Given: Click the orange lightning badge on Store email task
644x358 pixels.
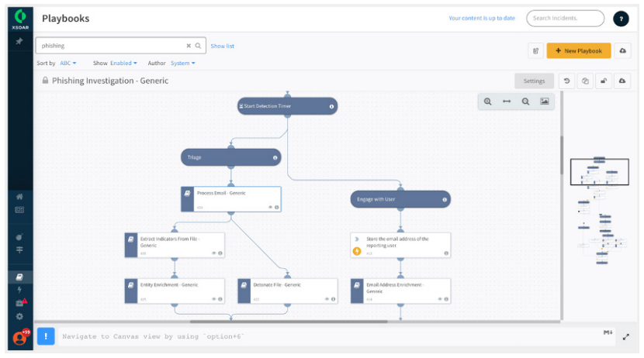Looking at the screenshot, I should coord(357,251).
